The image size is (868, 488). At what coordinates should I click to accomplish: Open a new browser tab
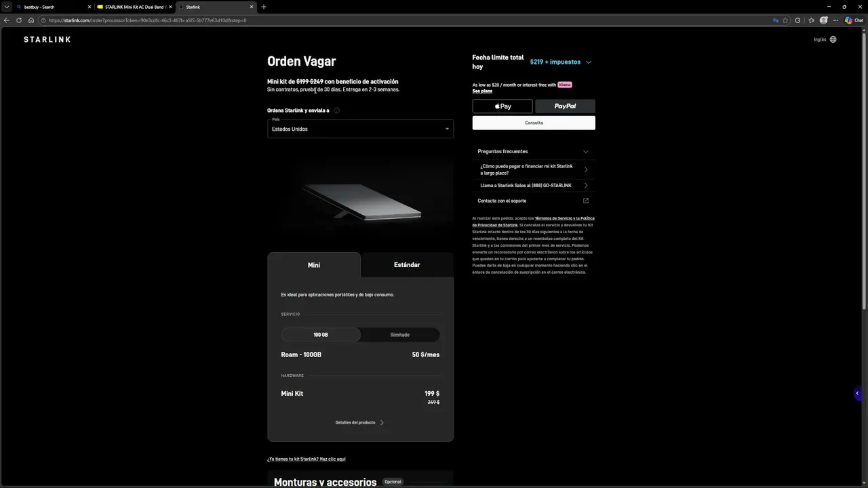tap(264, 7)
